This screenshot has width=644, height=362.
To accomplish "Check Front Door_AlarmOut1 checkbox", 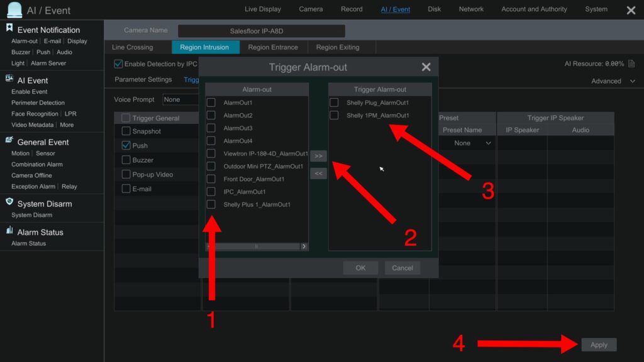I will pyautogui.click(x=211, y=179).
